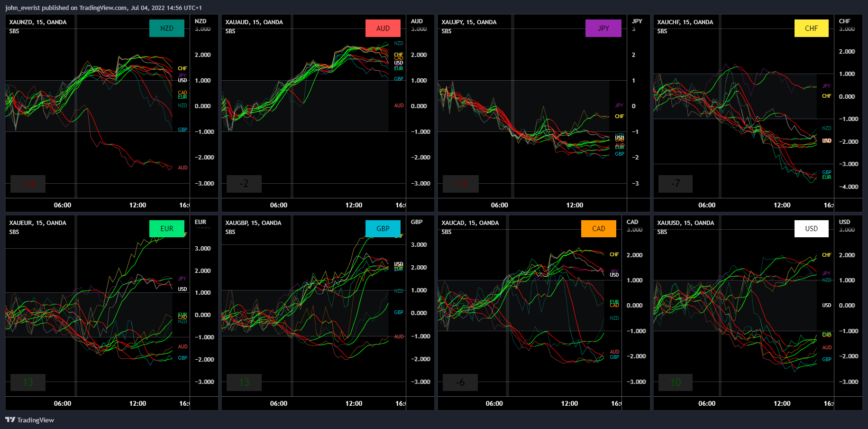Screen dimensions: 868x429
Task: Click the -2 score box in XAUAUD chart
Action: [244, 184]
